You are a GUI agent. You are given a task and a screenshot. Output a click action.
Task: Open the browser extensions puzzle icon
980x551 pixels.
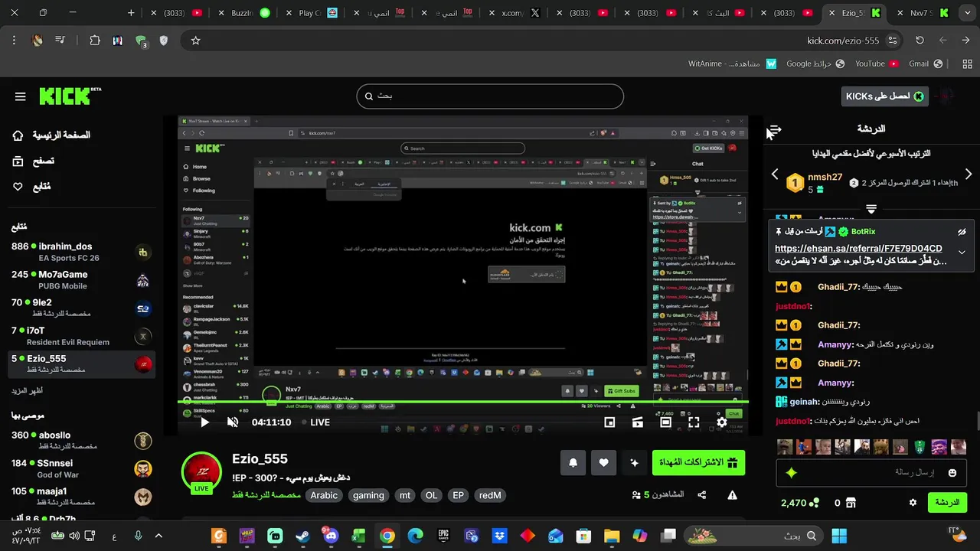point(95,41)
